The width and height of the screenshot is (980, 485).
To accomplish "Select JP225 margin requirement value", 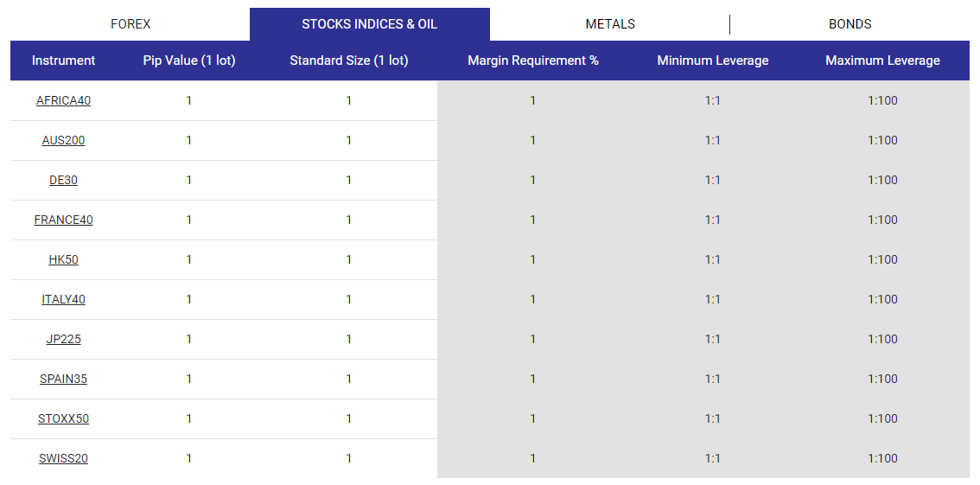I will coord(533,340).
